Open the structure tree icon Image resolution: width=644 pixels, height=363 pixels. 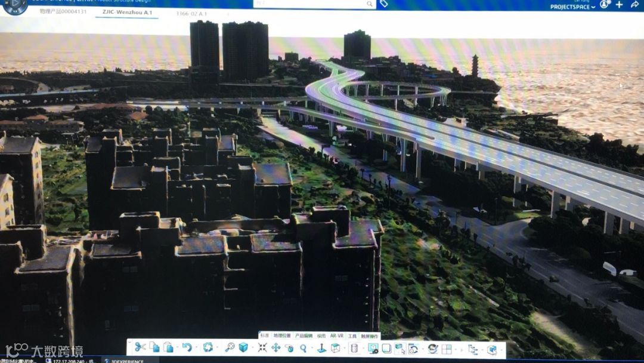[x=473, y=350]
